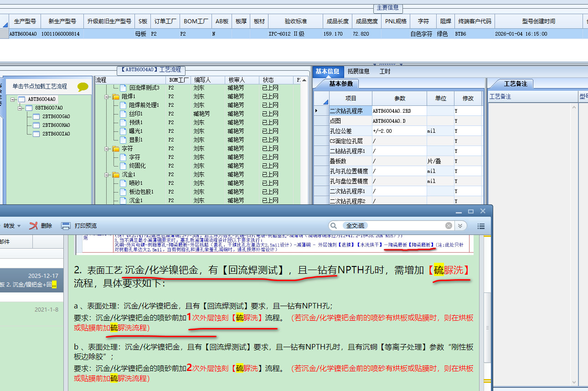Select the 工艺备注 tab
Viewport: 588px width, 391px height.
click(516, 83)
